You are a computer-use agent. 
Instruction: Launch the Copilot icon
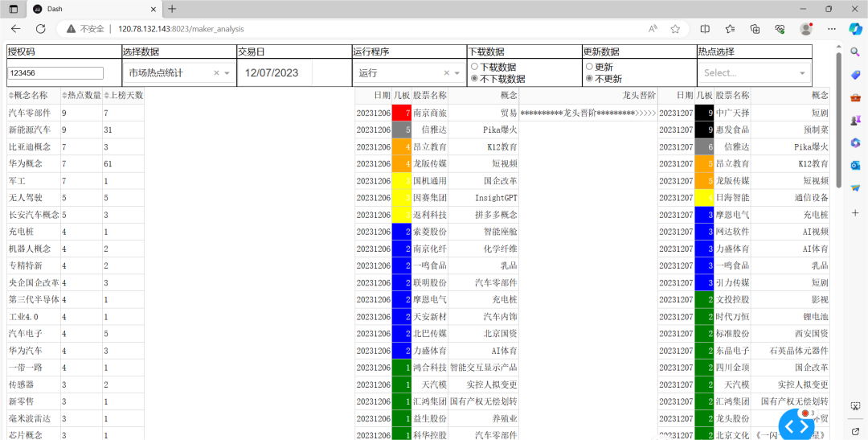point(855,29)
